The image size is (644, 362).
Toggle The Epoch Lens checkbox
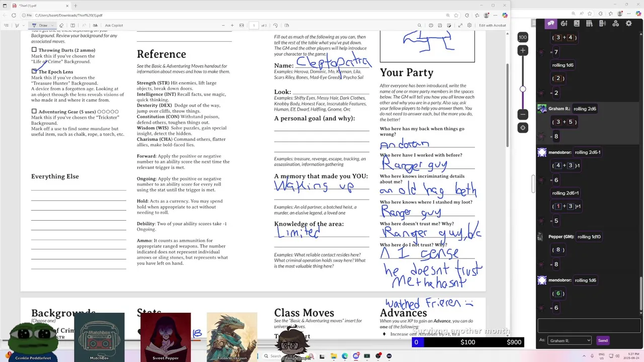tap(34, 71)
